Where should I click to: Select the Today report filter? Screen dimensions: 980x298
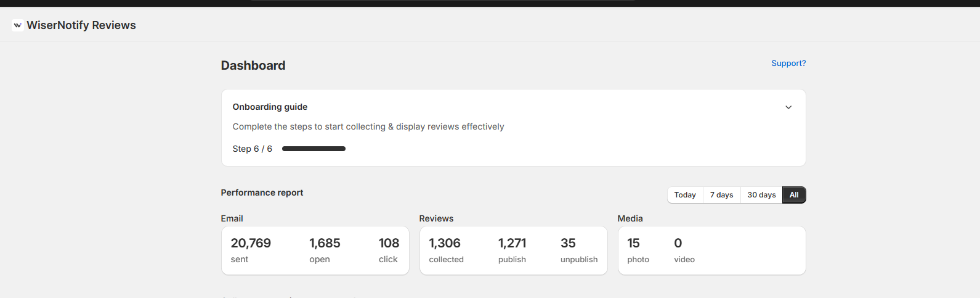[685, 195]
